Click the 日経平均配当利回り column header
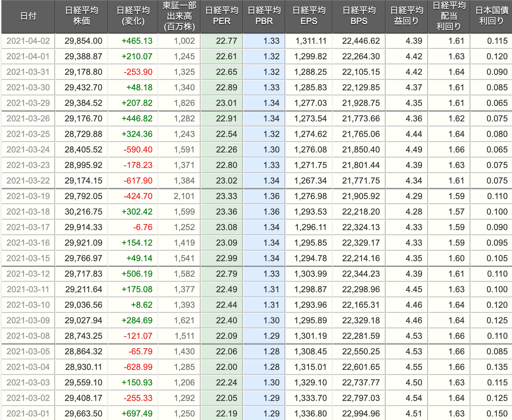 (x=449, y=16)
